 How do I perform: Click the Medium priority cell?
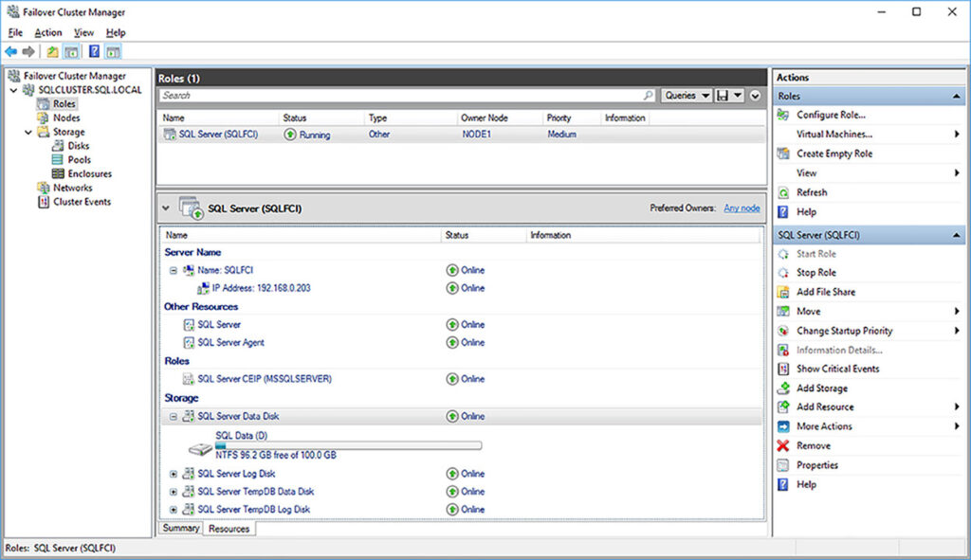point(561,135)
